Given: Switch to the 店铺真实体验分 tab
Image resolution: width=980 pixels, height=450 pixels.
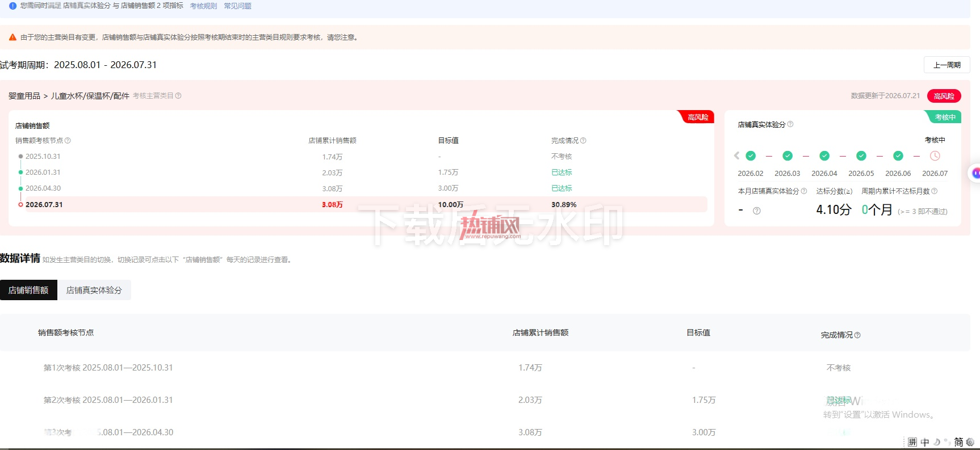Looking at the screenshot, I should pos(94,290).
